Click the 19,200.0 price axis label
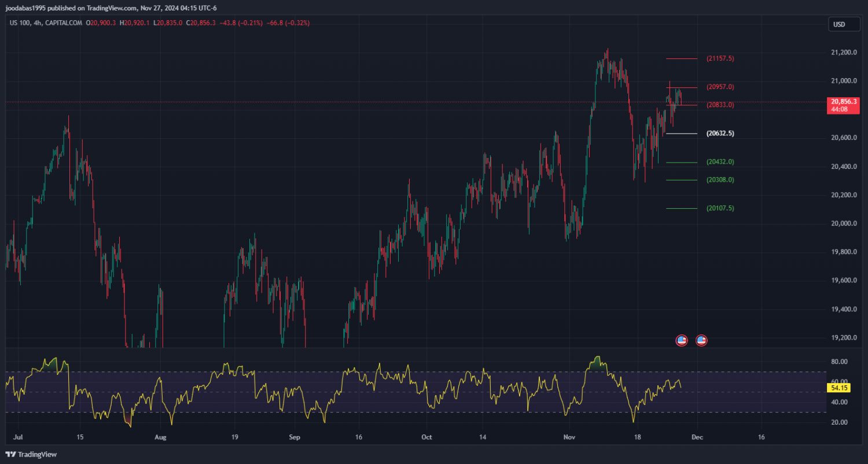The image size is (868, 464). 844,338
